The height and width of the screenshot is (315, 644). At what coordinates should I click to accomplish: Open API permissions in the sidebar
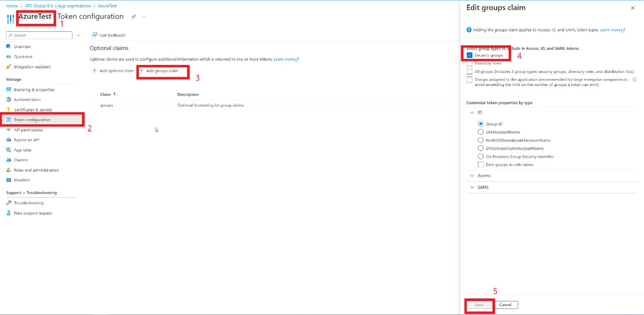pos(28,130)
